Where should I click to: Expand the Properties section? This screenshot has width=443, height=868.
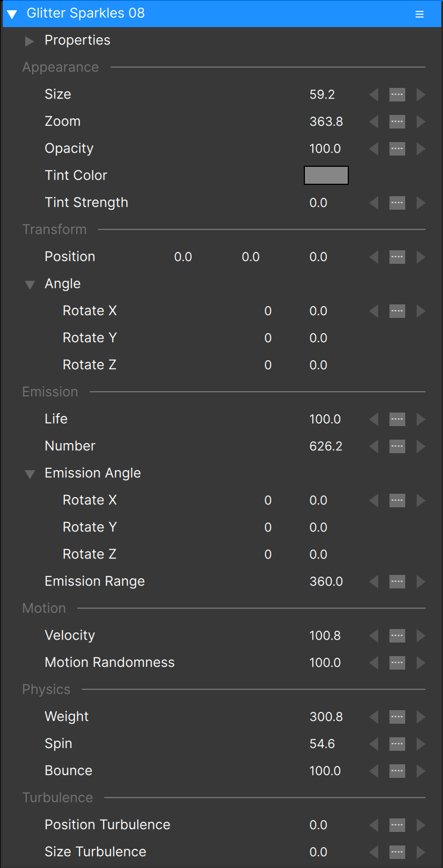(x=30, y=41)
